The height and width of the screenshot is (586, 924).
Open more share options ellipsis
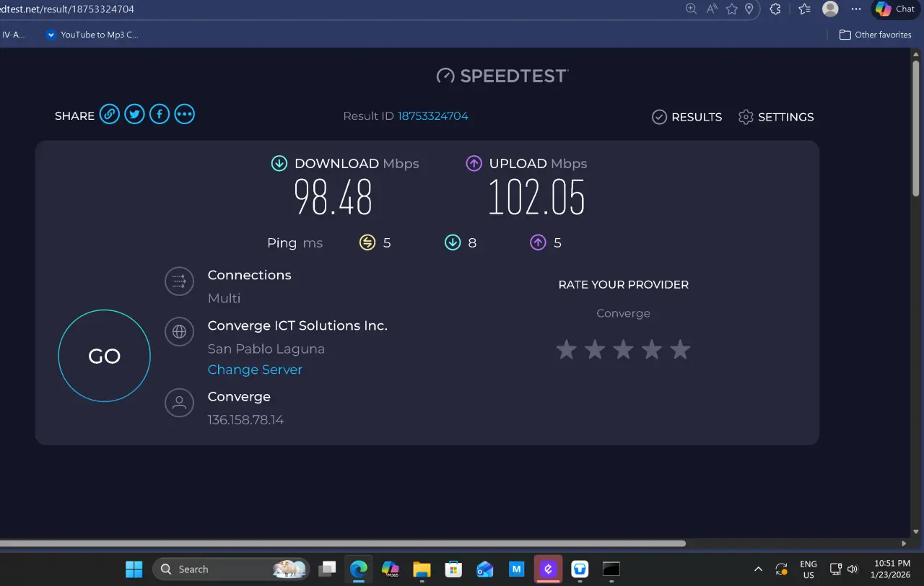[185, 114]
